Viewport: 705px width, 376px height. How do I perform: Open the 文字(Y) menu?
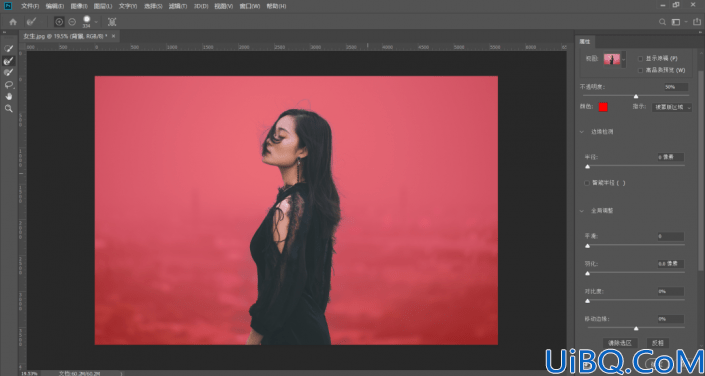[128, 6]
